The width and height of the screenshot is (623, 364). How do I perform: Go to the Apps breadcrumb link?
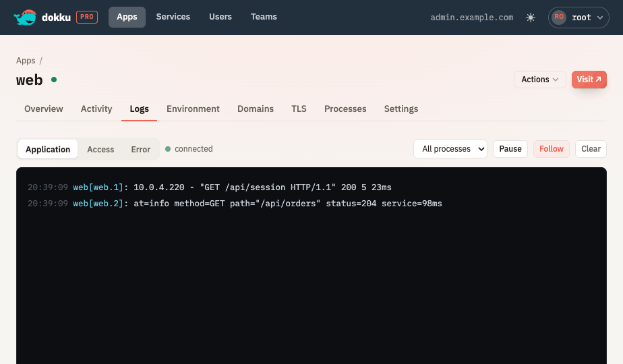26,61
